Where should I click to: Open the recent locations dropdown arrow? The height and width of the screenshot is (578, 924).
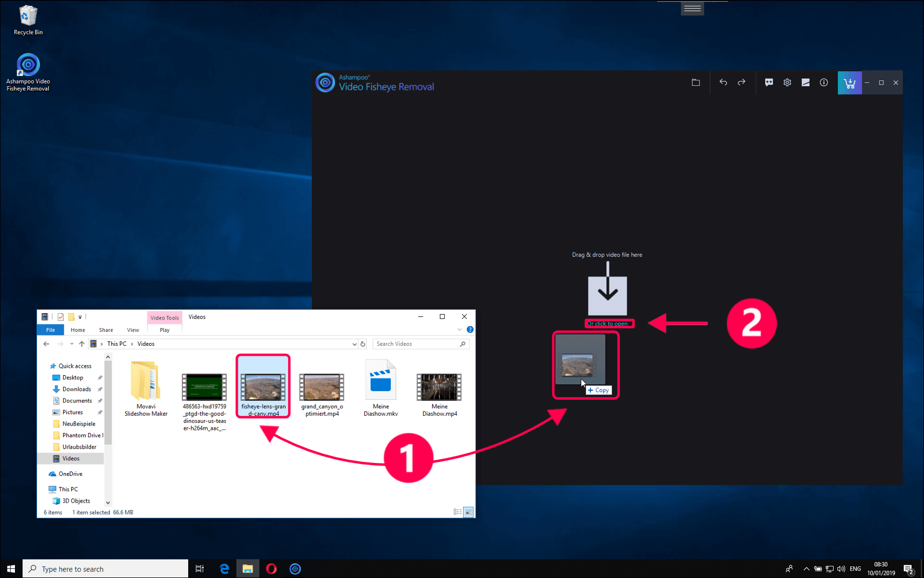point(72,344)
